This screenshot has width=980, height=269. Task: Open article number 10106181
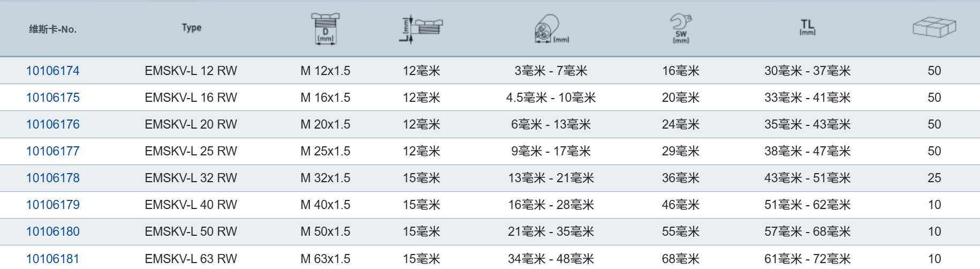click(x=53, y=258)
